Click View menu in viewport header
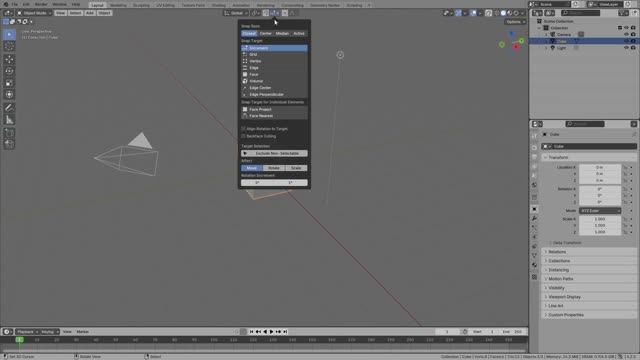The image size is (640, 360). [60, 13]
